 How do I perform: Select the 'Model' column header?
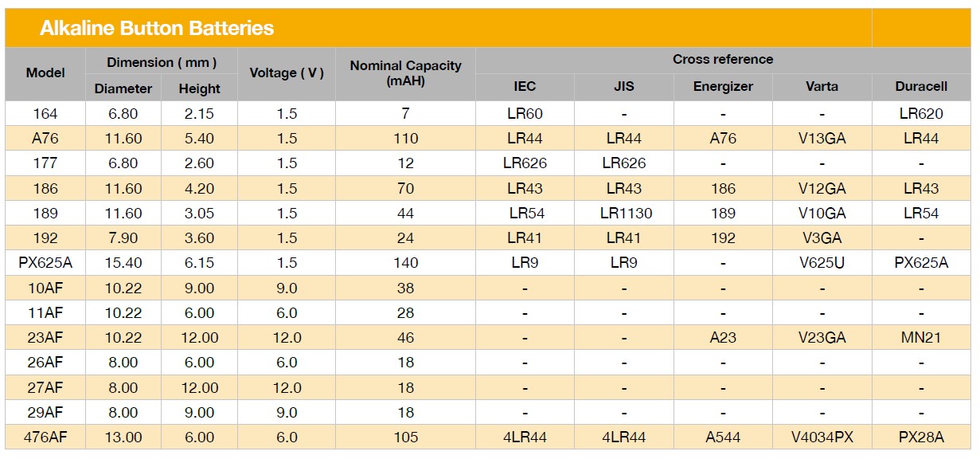(45, 73)
